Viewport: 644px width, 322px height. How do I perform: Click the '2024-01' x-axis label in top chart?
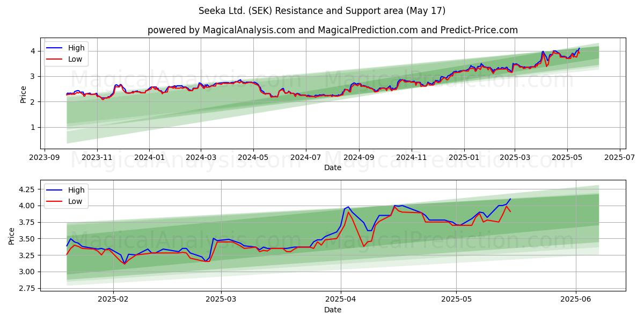tap(149, 158)
